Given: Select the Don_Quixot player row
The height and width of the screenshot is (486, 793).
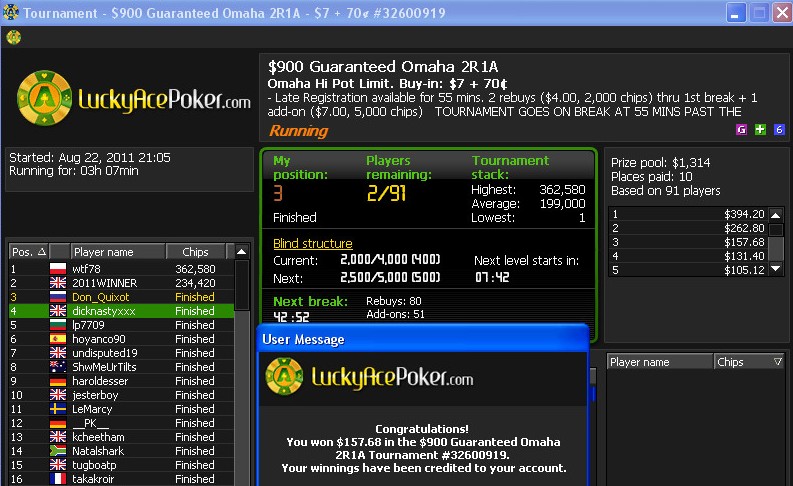Looking at the screenshot, I should pyautogui.click(x=121, y=297).
